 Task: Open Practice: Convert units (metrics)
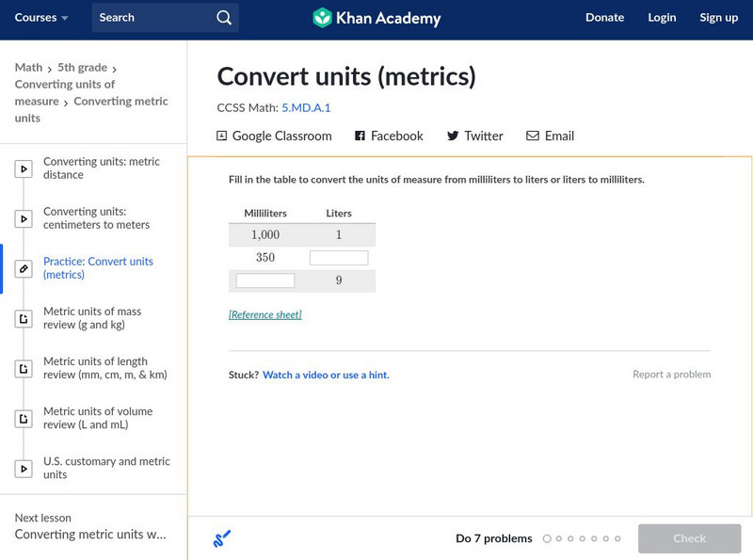(98, 268)
